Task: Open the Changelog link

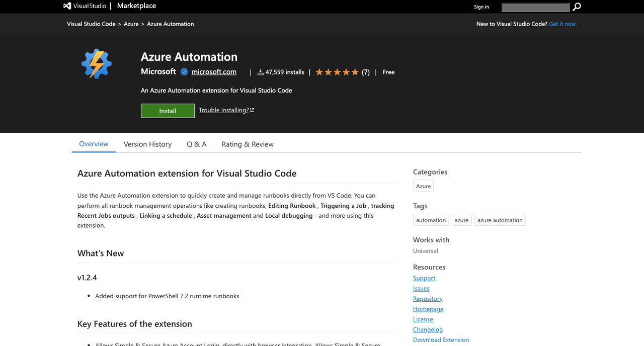Action: (x=428, y=330)
